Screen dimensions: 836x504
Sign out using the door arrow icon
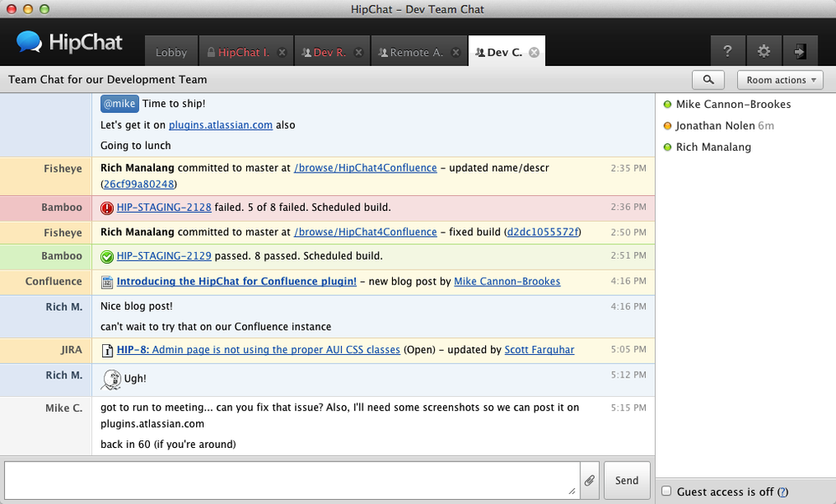coord(800,51)
